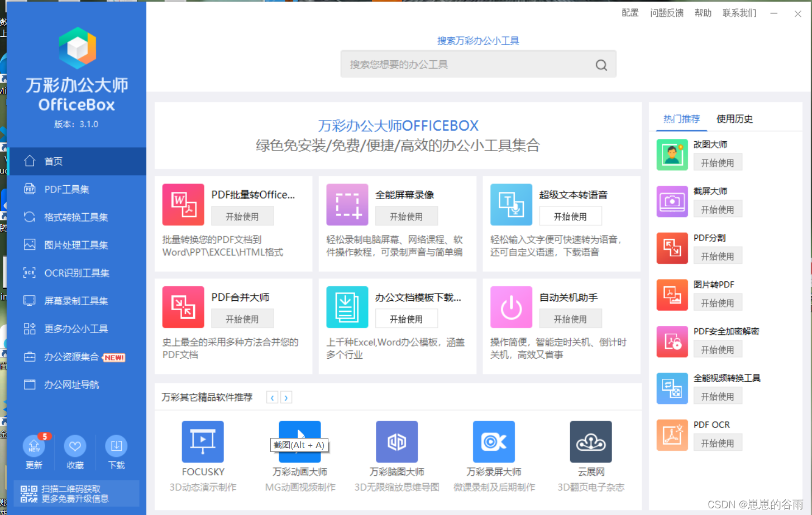Click 开始使用 under PDF分割

pyautogui.click(x=718, y=257)
